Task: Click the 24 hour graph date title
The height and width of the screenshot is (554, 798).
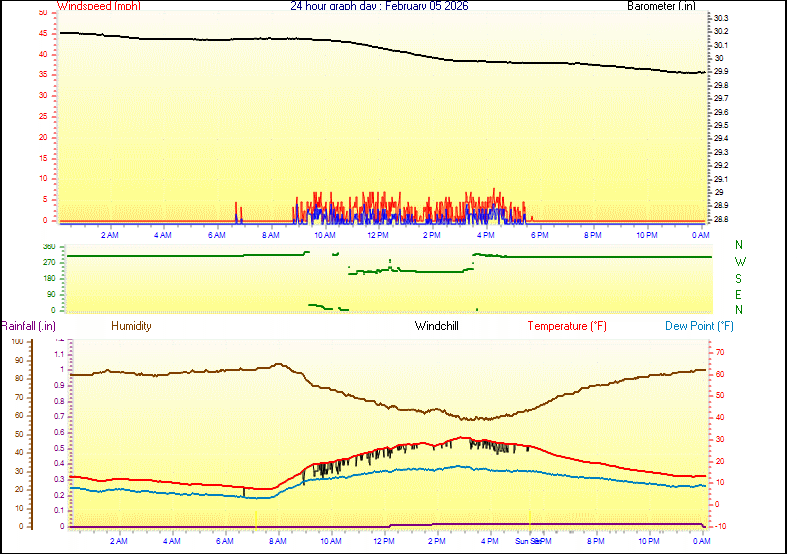Action: click(x=365, y=6)
